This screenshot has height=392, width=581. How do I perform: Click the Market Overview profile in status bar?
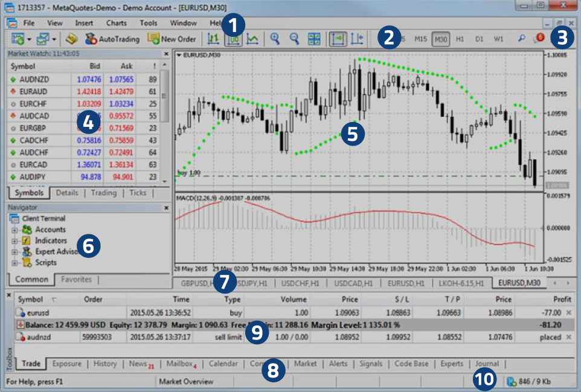click(186, 382)
